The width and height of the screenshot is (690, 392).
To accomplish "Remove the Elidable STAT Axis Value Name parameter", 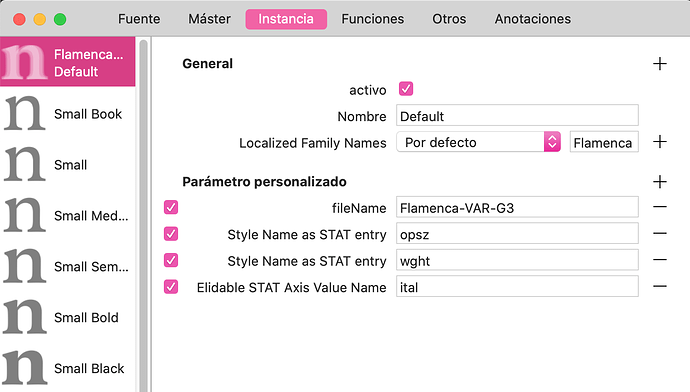I will pos(660,286).
